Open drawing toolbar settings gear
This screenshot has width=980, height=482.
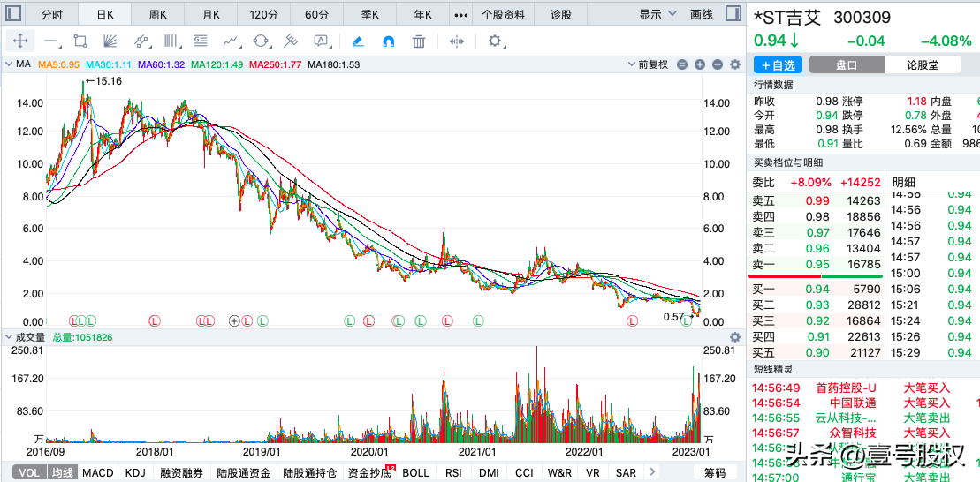(495, 41)
